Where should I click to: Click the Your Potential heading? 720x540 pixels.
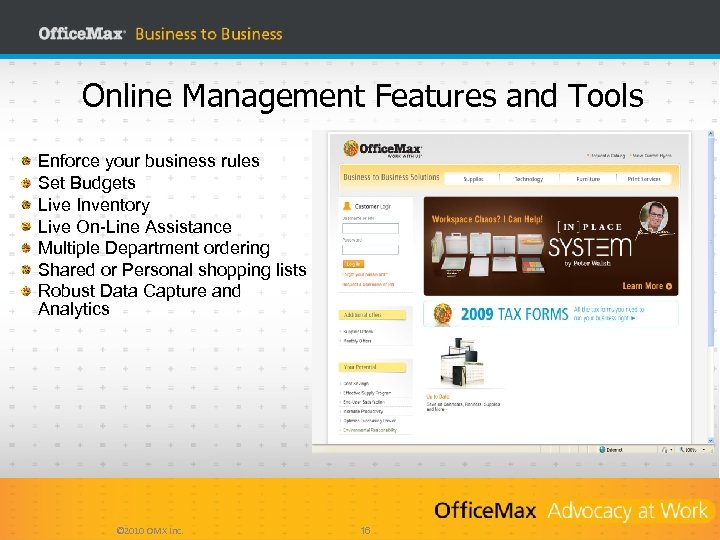pos(372,367)
